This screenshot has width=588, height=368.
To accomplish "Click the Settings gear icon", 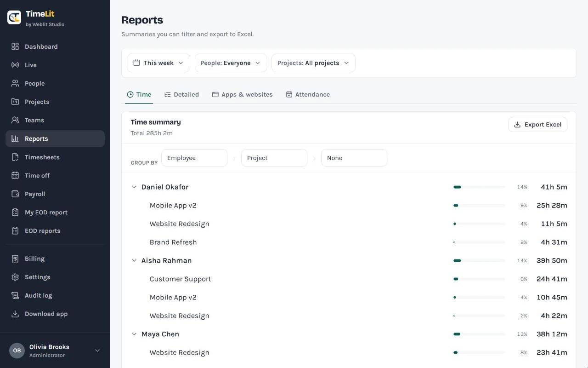I will [x=15, y=277].
